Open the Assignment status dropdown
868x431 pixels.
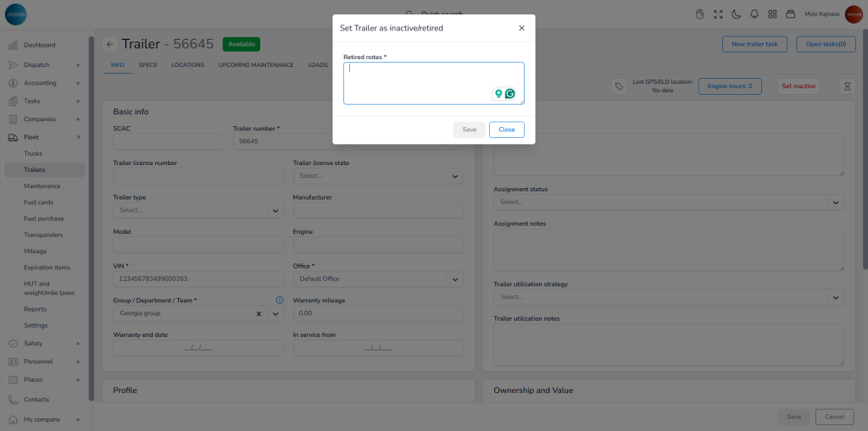point(835,202)
